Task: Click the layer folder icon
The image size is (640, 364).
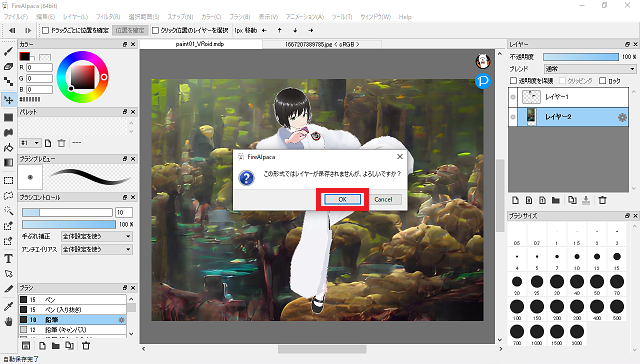Action: point(556,200)
